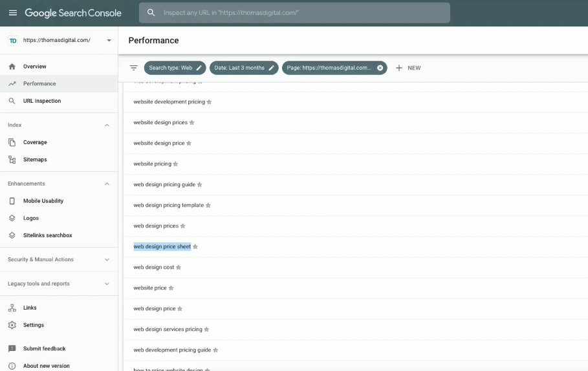Image resolution: width=588 pixels, height=371 pixels.
Task: Expand Security & Manual Actions section
Action: pos(107,260)
